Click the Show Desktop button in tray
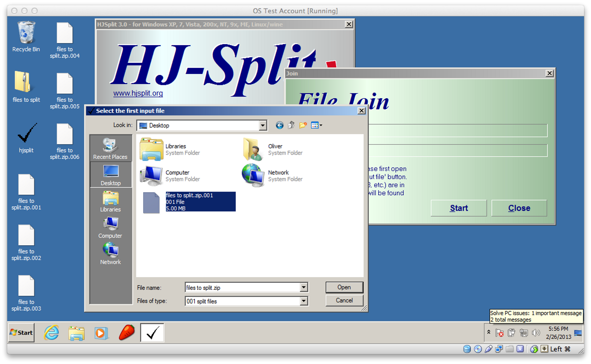The width and height of the screenshot is (591, 364). click(578, 333)
